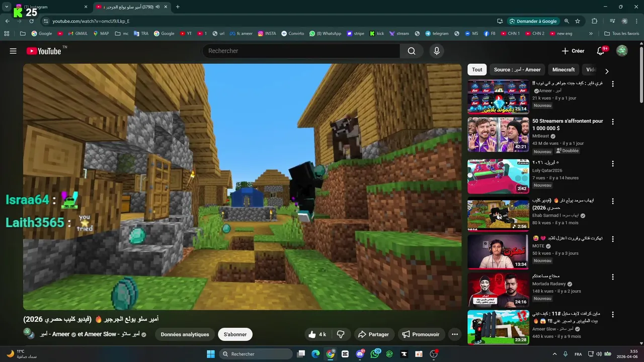Open Microsoft Edge from taskbar
Image resolution: width=644 pixels, height=362 pixels.
coord(315,354)
